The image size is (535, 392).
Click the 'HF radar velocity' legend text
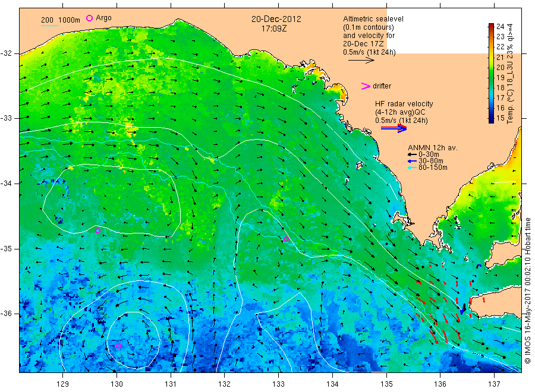coord(404,104)
